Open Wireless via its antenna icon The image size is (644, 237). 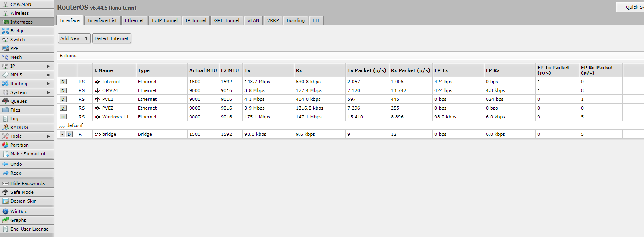6,13
